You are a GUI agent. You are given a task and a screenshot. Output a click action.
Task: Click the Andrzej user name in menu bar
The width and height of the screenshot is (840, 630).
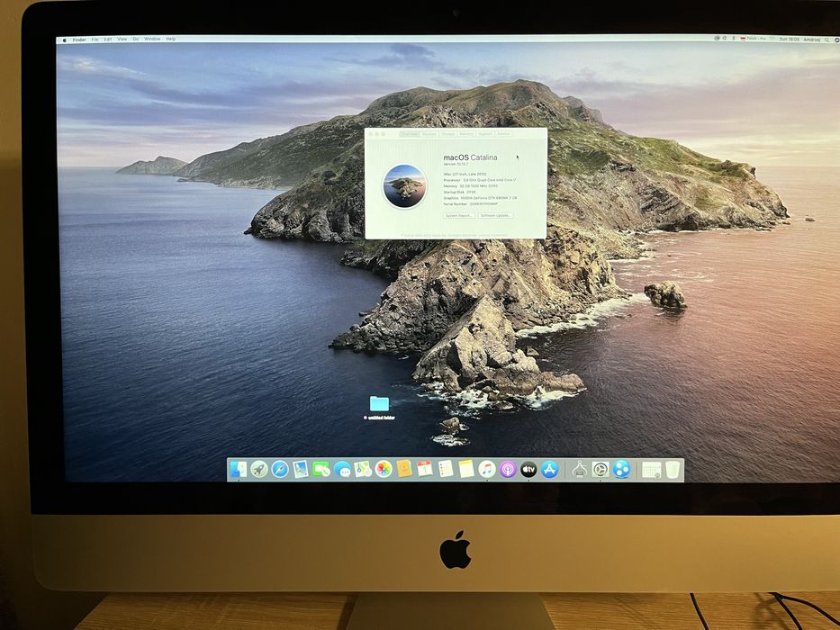pyautogui.click(x=811, y=40)
